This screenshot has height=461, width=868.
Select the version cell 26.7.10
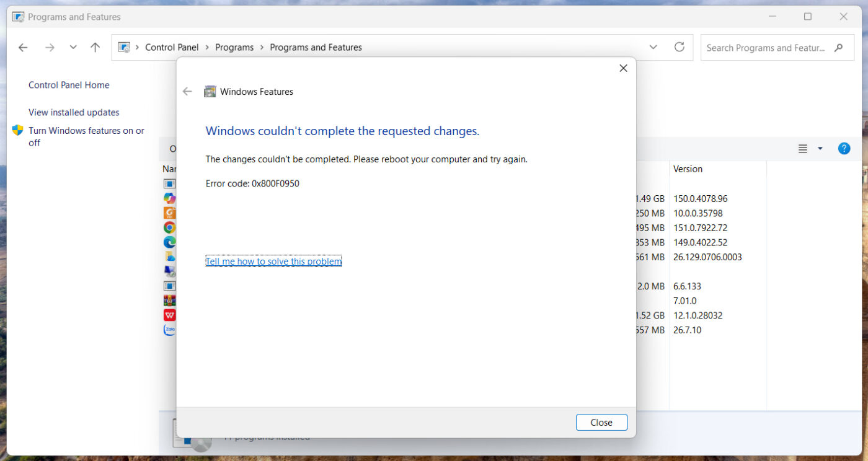(688, 330)
